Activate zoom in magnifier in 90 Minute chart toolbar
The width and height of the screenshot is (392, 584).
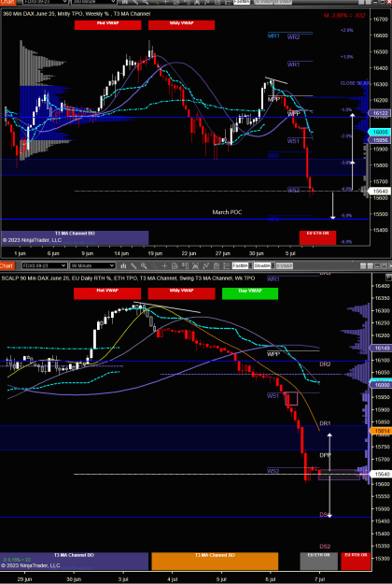pyautogui.click(x=144, y=265)
